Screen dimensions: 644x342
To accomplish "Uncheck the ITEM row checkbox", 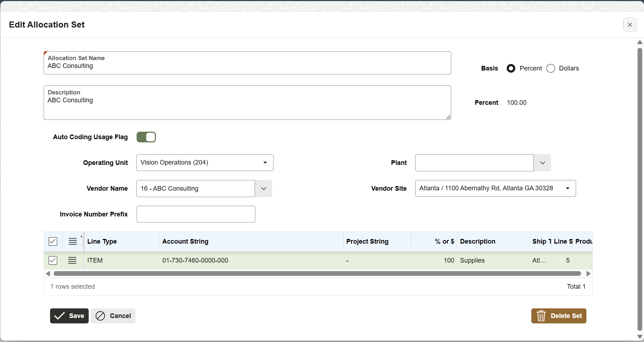I will coord(53,260).
